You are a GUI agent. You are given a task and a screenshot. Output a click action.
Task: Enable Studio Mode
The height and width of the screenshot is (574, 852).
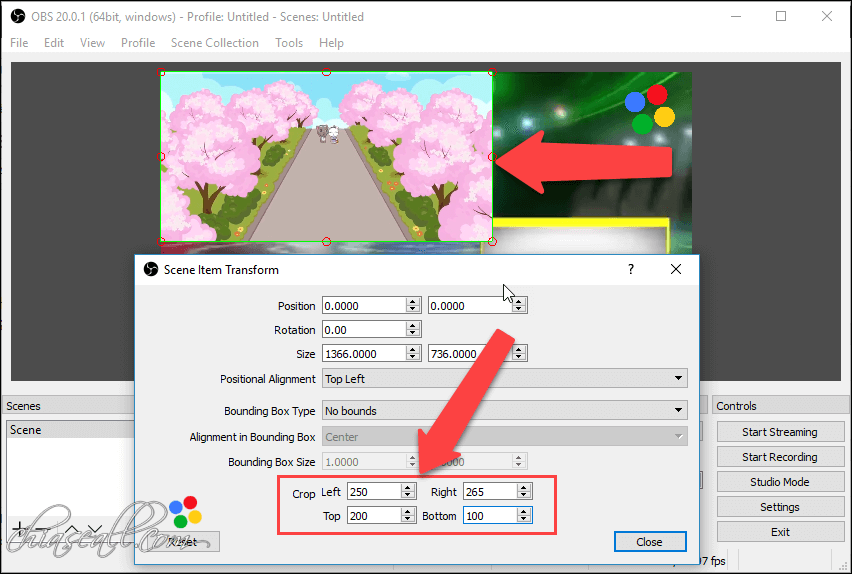pyautogui.click(x=780, y=482)
